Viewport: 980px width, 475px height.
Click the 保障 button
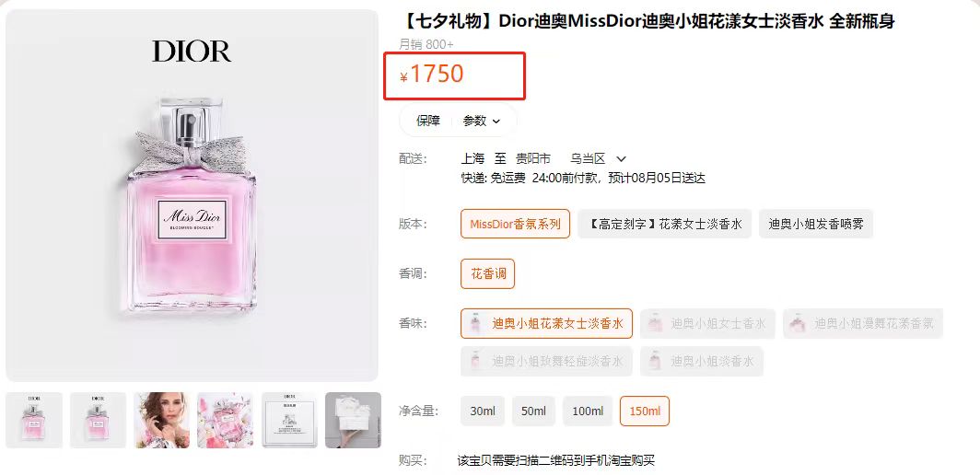(x=428, y=121)
